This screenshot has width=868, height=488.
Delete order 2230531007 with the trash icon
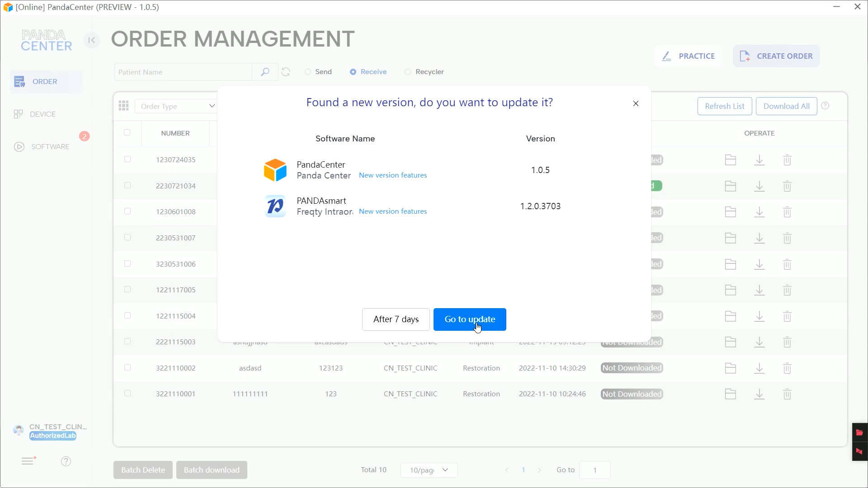point(787,238)
